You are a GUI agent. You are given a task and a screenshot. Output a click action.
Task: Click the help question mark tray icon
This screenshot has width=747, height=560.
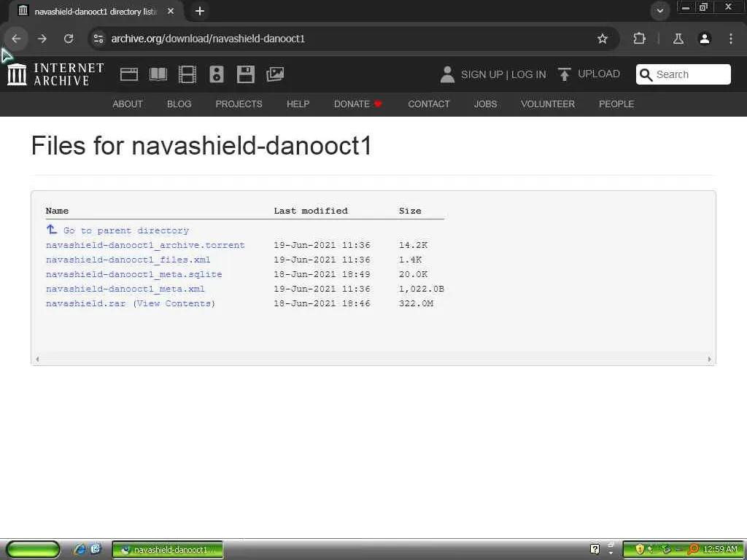tap(595, 549)
